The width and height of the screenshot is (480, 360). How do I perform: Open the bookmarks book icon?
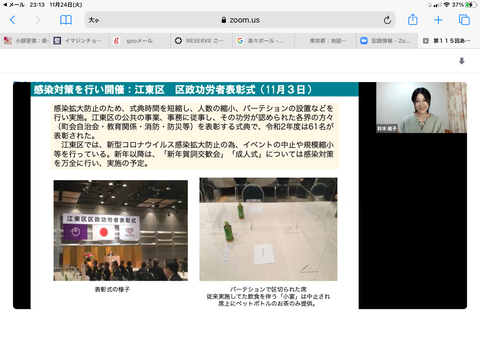coord(66,20)
